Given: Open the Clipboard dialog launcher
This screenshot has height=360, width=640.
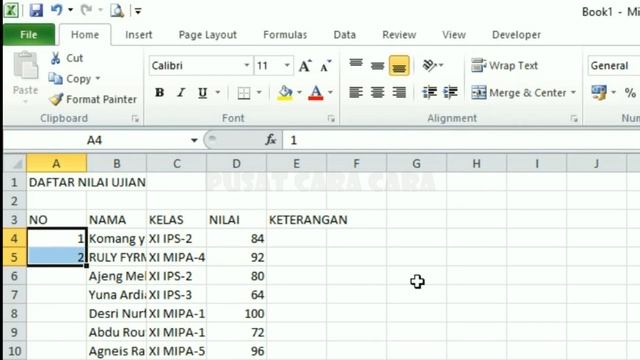Looking at the screenshot, I should [x=135, y=119].
